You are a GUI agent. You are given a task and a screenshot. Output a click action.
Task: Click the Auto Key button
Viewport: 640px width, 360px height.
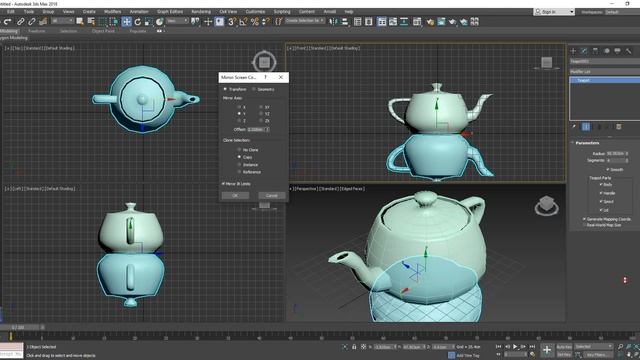(564, 347)
